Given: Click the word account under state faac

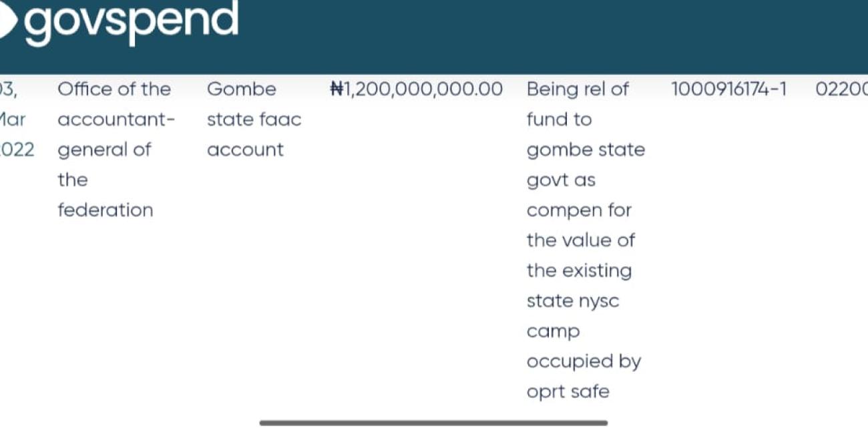Looking at the screenshot, I should pos(245,150).
